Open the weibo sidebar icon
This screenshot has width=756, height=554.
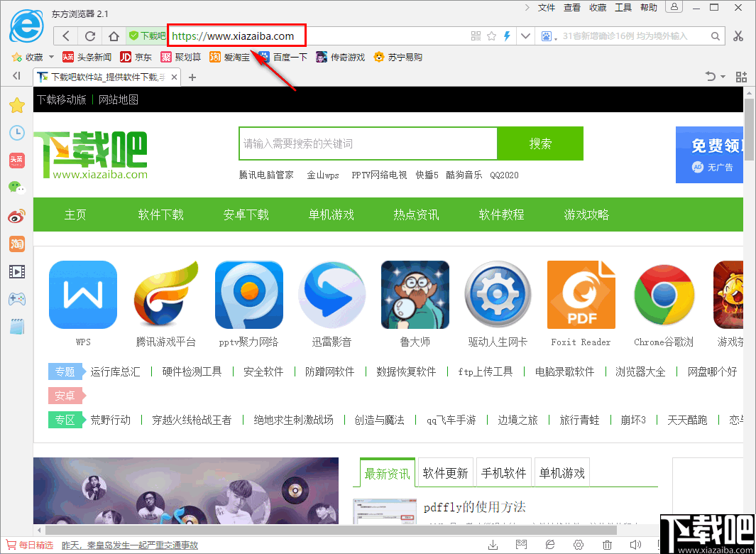(17, 216)
